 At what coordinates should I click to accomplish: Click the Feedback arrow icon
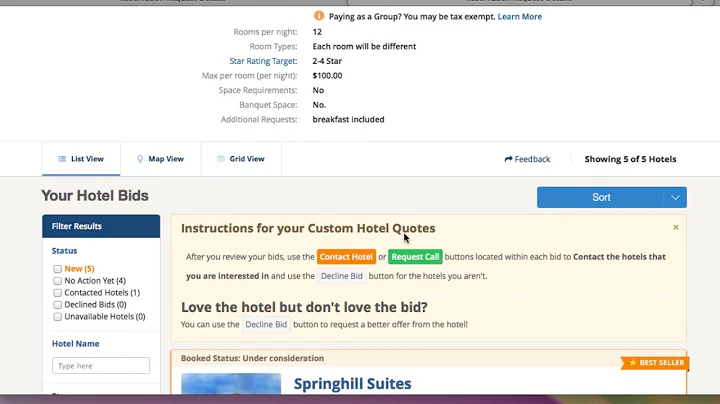click(509, 159)
